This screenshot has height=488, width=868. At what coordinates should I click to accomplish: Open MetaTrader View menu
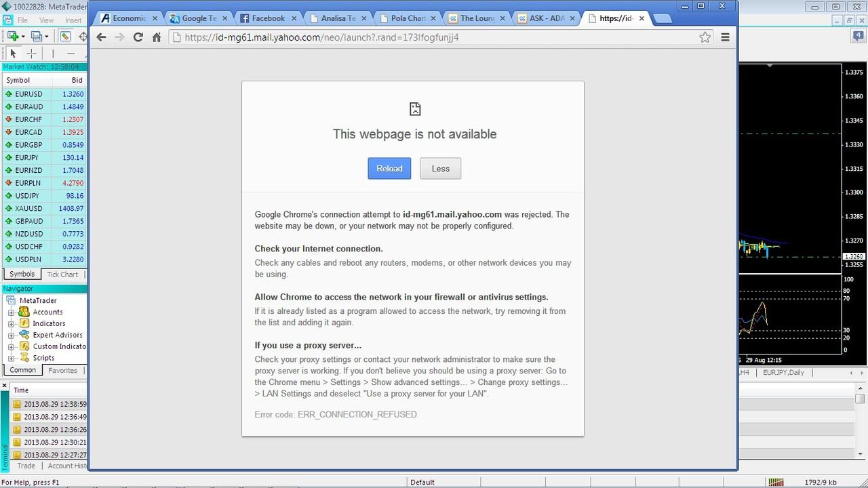pyautogui.click(x=46, y=20)
